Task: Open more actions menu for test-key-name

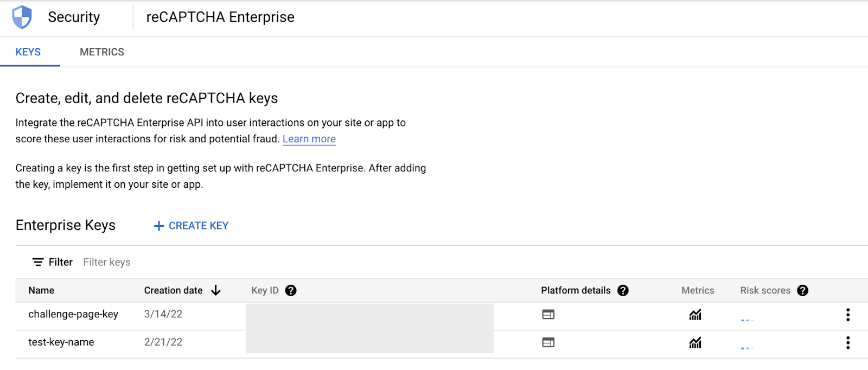Action: pyautogui.click(x=847, y=342)
